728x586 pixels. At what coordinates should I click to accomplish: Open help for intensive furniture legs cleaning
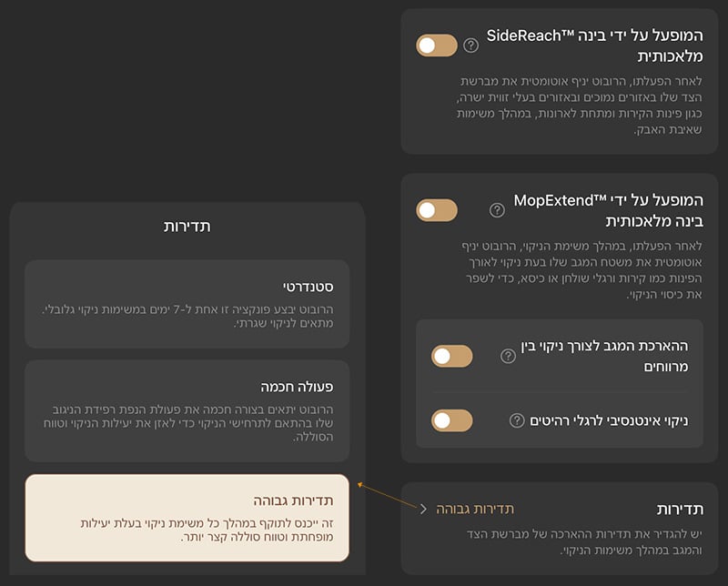517,420
